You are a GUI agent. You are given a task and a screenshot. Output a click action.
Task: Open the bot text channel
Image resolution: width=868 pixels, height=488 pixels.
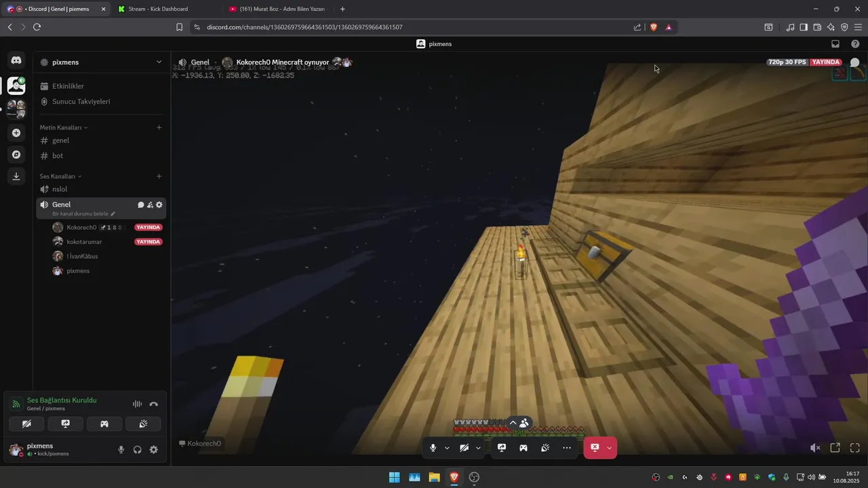point(102,155)
